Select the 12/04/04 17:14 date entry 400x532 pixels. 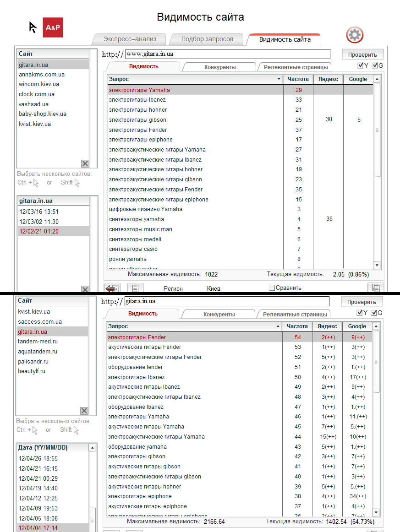pyautogui.click(x=53, y=528)
